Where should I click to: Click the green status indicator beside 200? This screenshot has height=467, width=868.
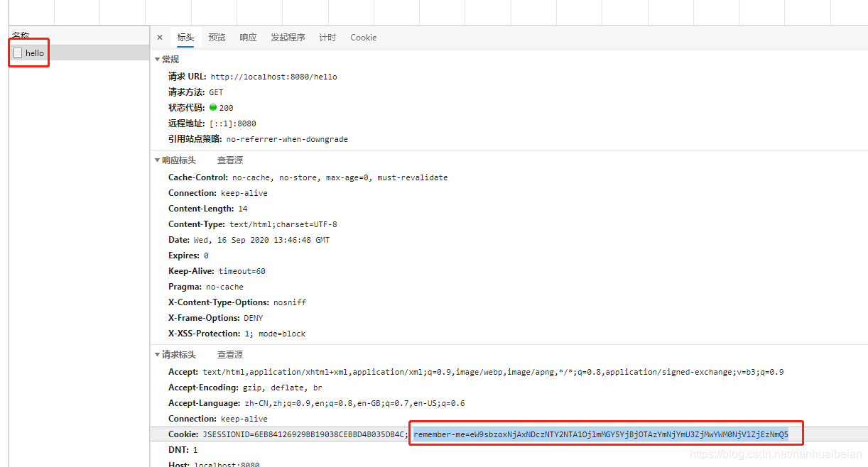pyautogui.click(x=213, y=107)
